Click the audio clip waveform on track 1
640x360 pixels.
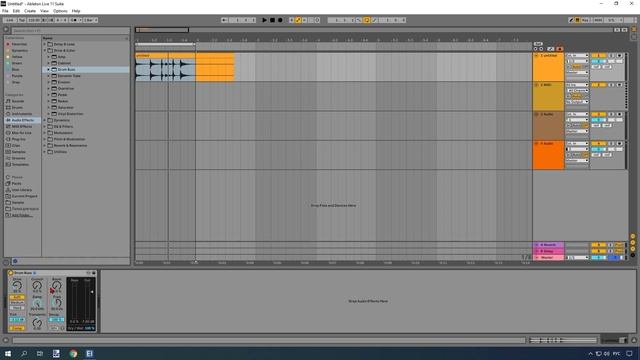[165, 69]
